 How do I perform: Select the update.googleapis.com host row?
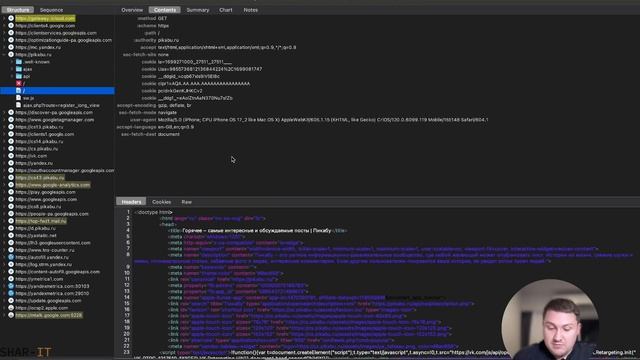(48, 300)
